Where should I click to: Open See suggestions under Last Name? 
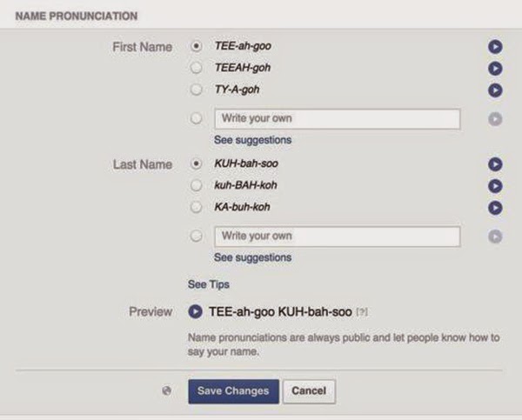tap(252, 257)
